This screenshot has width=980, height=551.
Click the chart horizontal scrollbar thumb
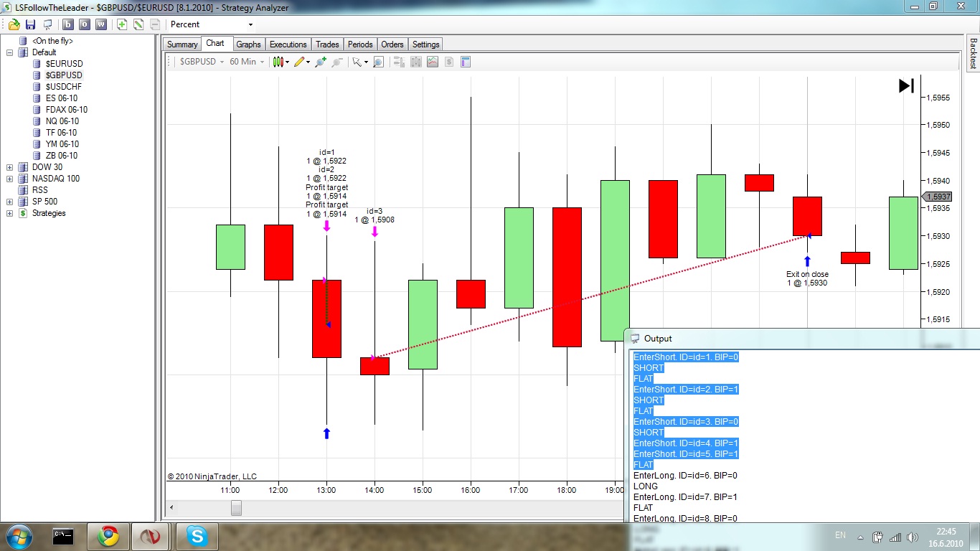point(236,508)
